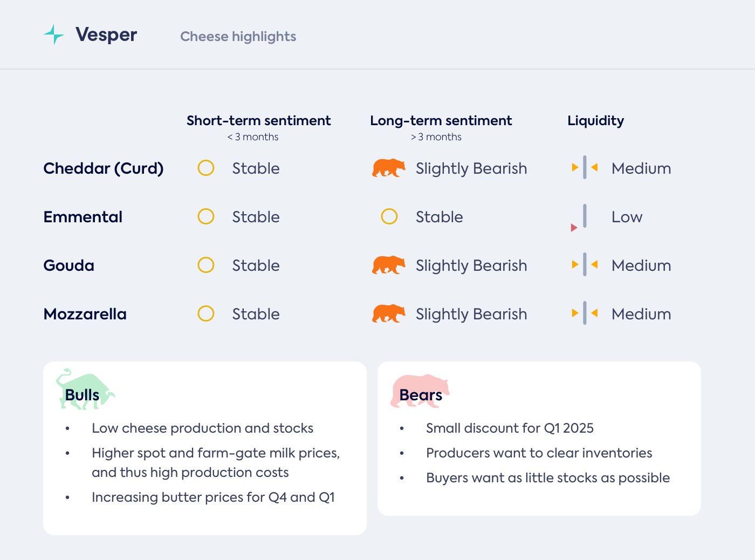Image resolution: width=755 pixels, height=560 pixels.
Task: Click Mozzarella's medium liquidity arrows icon
Action: coord(585,313)
